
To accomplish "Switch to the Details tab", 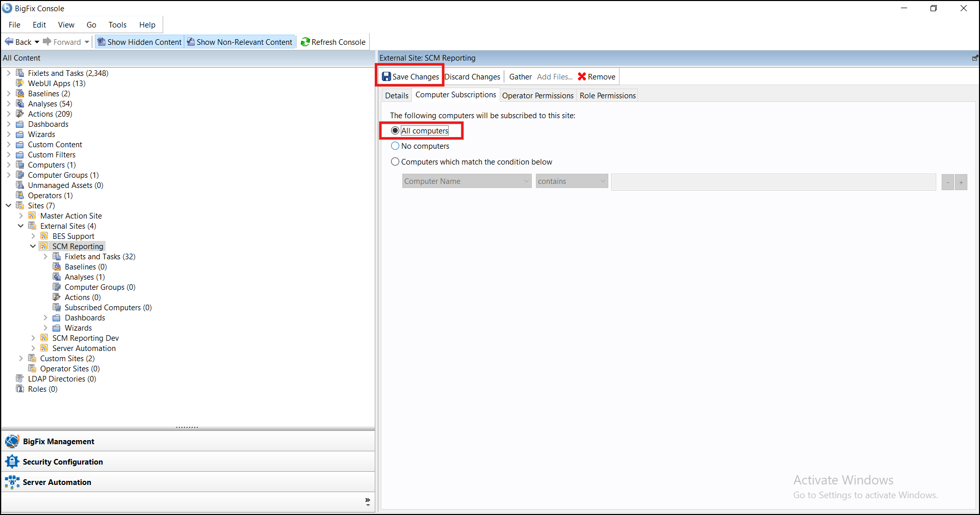I will (397, 95).
